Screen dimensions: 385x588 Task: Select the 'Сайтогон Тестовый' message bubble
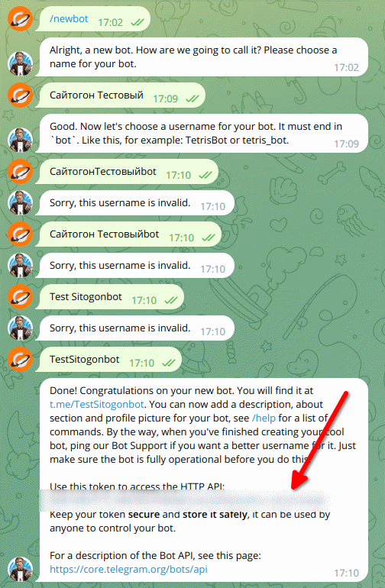coord(121,95)
